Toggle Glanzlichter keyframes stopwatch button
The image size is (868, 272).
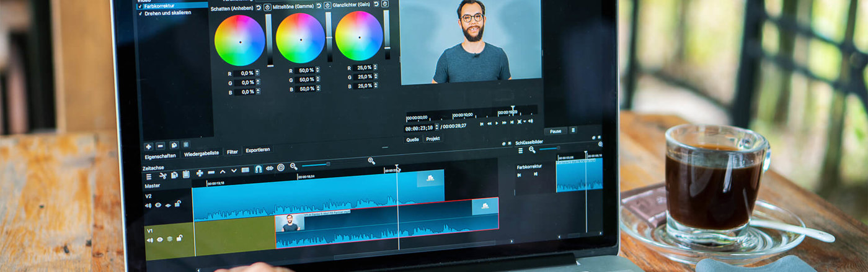pyautogui.click(x=385, y=4)
